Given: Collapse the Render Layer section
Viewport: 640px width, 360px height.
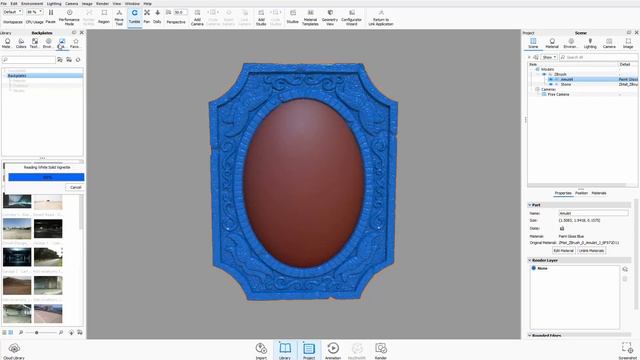Looking at the screenshot, I should click(x=530, y=260).
